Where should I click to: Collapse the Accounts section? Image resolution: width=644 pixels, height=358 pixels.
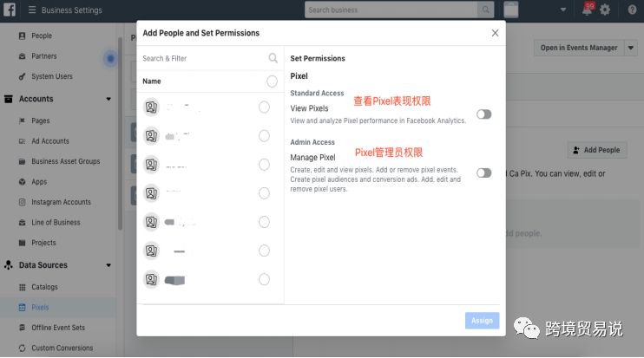point(108,99)
